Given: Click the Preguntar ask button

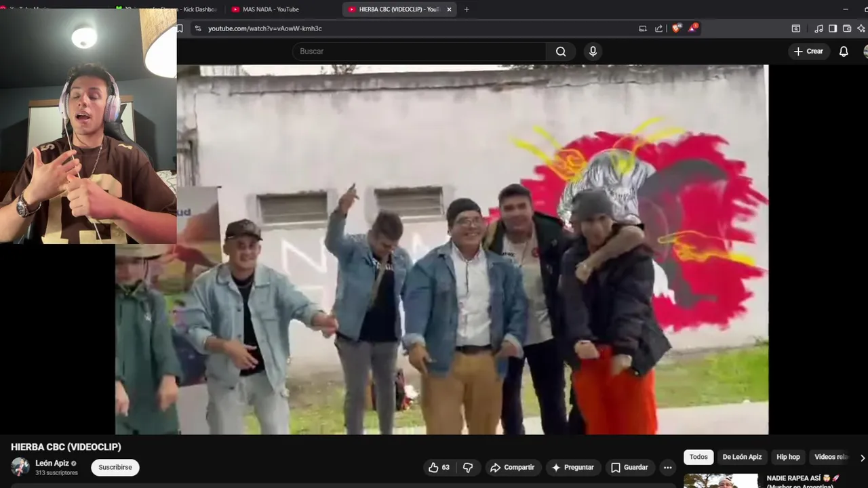Looking at the screenshot, I should point(573,468).
